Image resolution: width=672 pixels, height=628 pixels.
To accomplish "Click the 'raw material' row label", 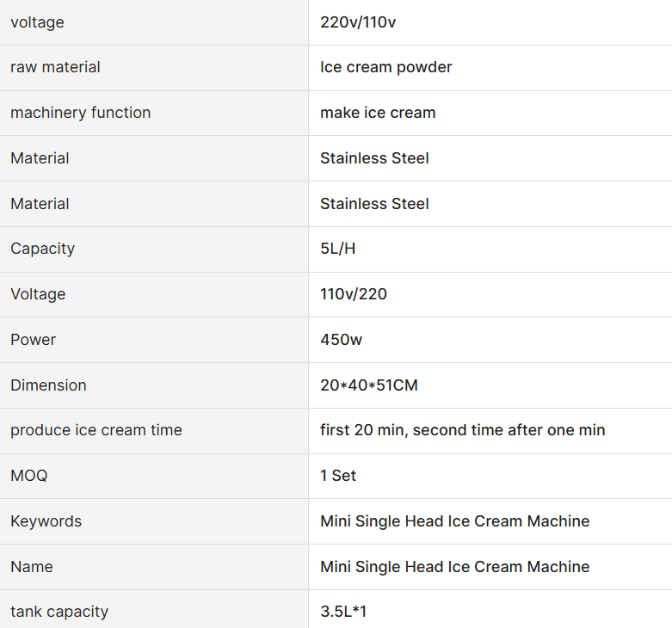I will (55, 67).
